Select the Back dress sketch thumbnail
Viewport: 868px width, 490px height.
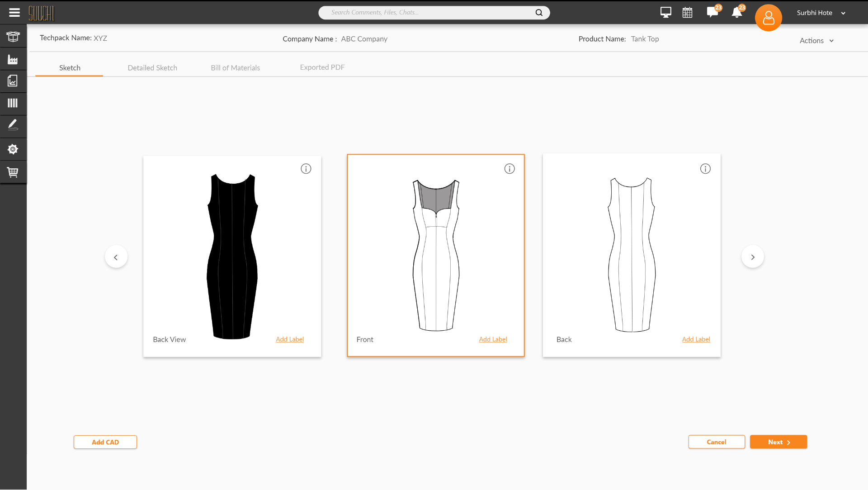point(632,255)
